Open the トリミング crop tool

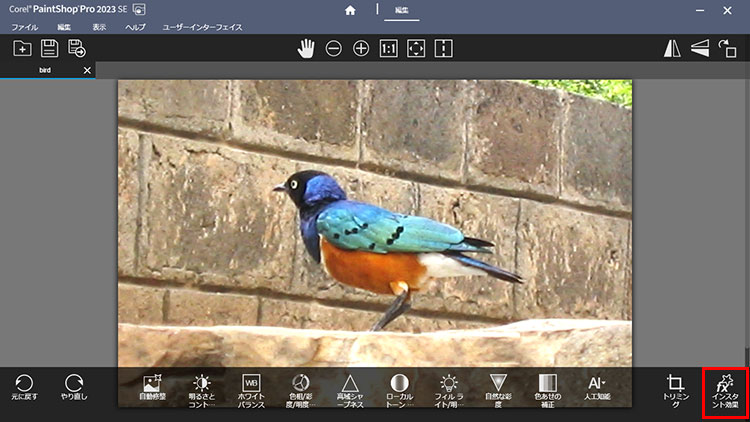pos(675,389)
